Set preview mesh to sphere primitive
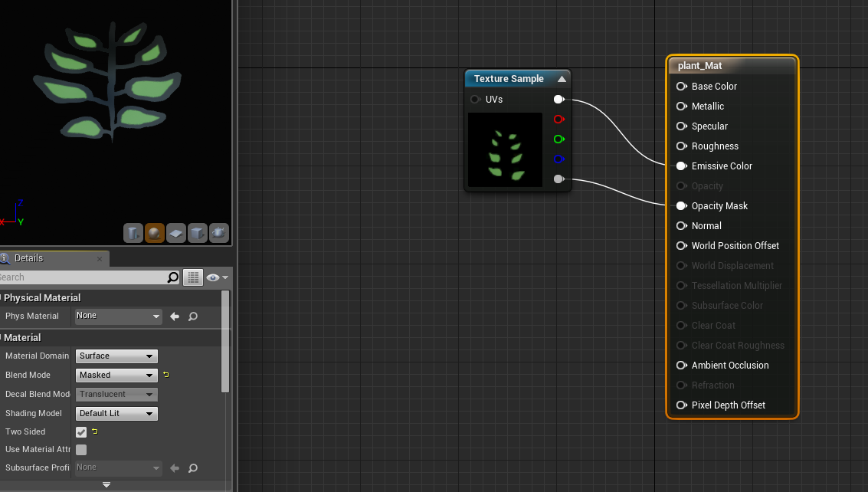The height and width of the screenshot is (492, 868). click(154, 233)
